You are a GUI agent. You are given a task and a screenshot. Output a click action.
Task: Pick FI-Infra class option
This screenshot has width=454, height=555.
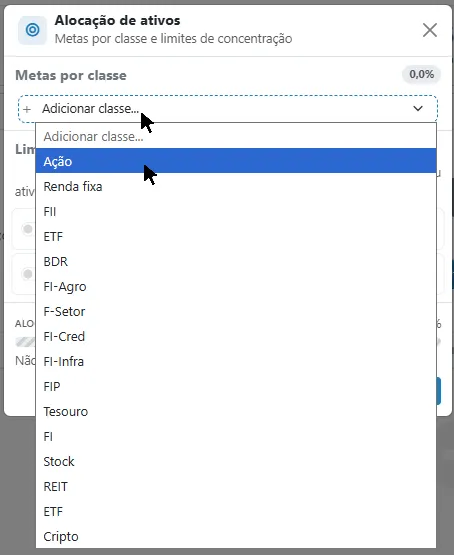tap(236, 361)
